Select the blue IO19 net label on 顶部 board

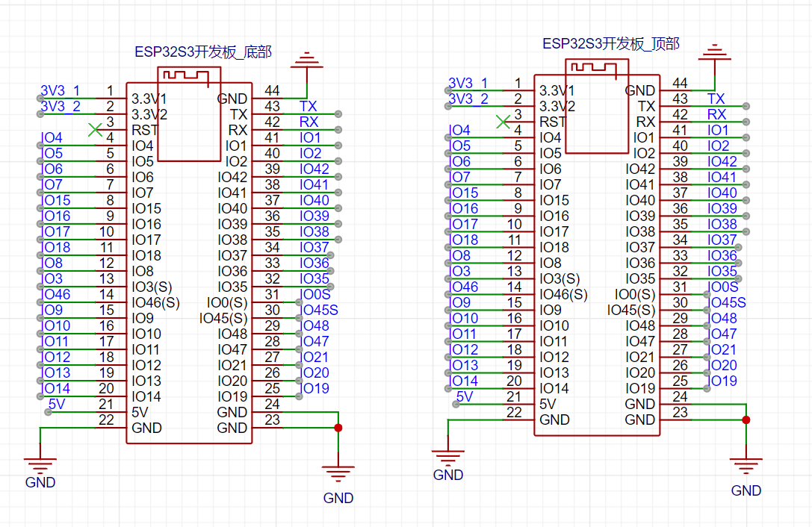tap(723, 381)
